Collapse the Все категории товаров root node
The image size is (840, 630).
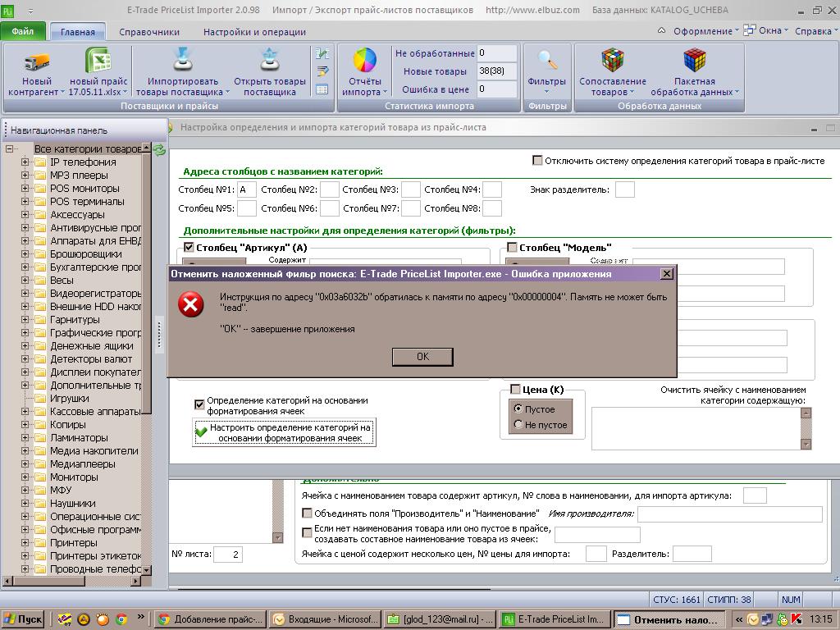(9, 149)
